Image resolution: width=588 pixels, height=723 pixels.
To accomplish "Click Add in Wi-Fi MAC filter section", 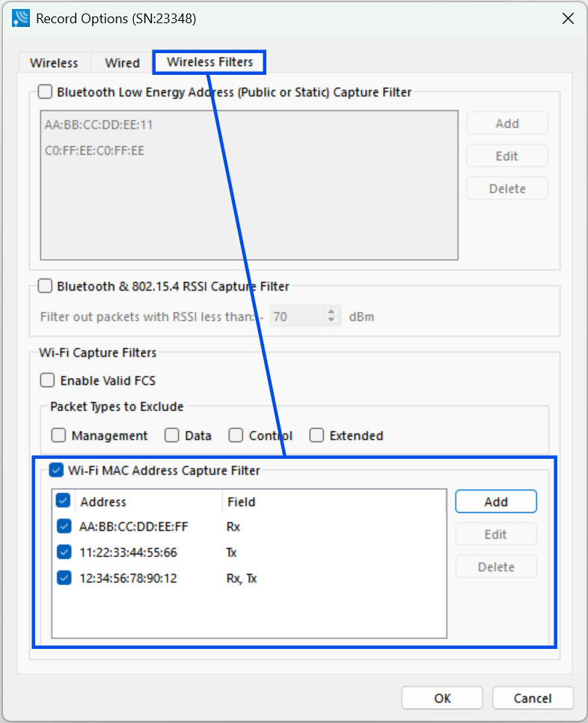I will click(496, 501).
